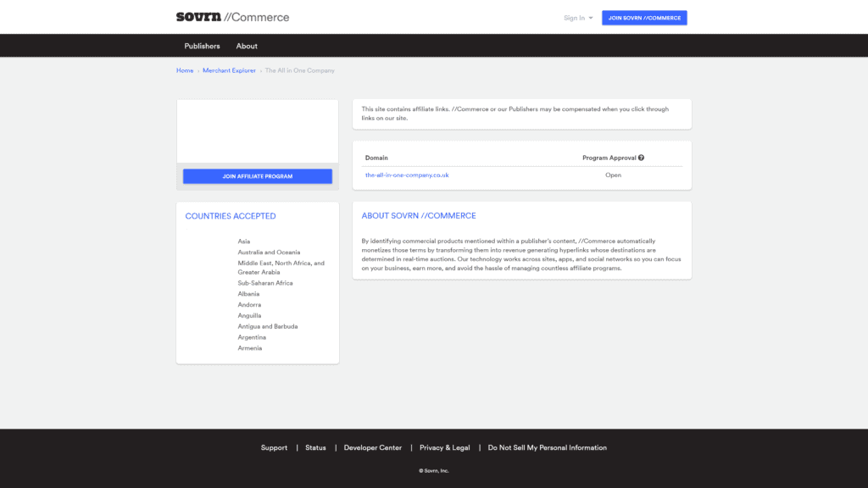Screen dimensions: 868x488
Task: Click the Join Affiliate Program button
Action: [x=258, y=176]
